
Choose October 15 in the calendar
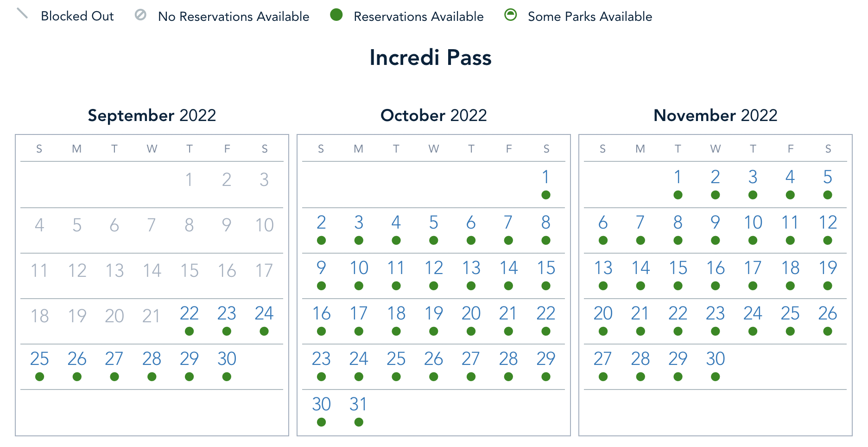click(x=546, y=268)
